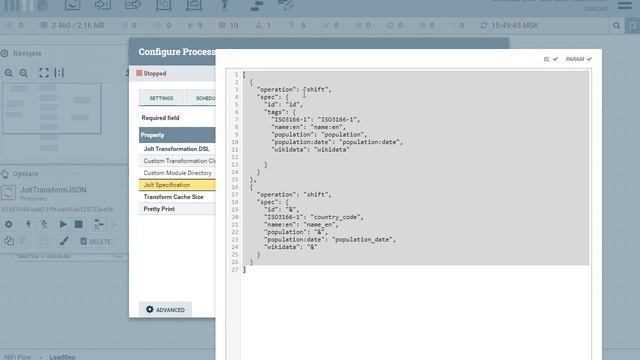Click line number 27 in the gutter
The image size is (640, 360).
pos(235,269)
